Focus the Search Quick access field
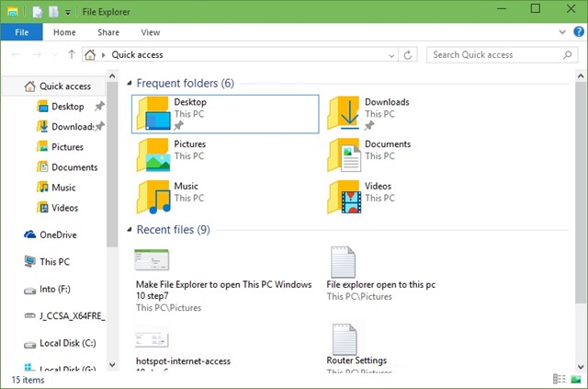The width and height of the screenshot is (588, 389). point(502,55)
